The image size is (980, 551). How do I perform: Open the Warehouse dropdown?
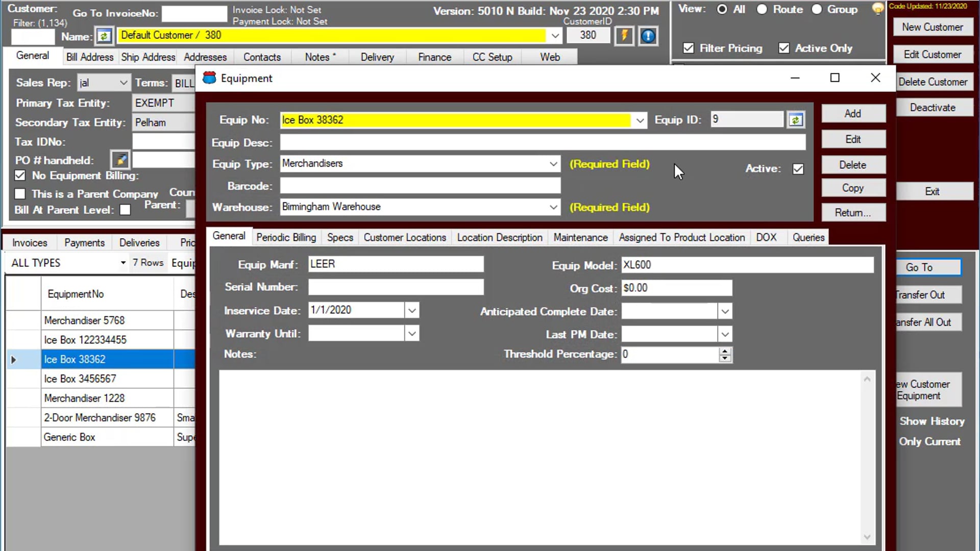pyautogui.click(x=553, y=207)
